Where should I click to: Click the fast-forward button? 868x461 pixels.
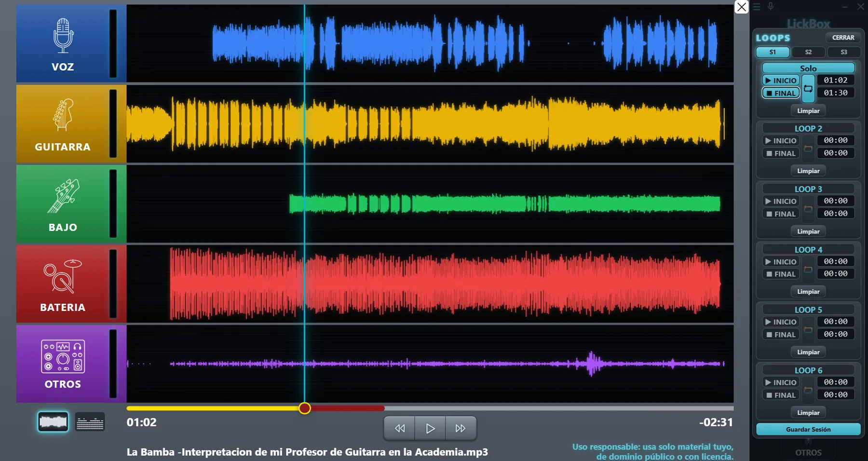(x=461, y=428)
